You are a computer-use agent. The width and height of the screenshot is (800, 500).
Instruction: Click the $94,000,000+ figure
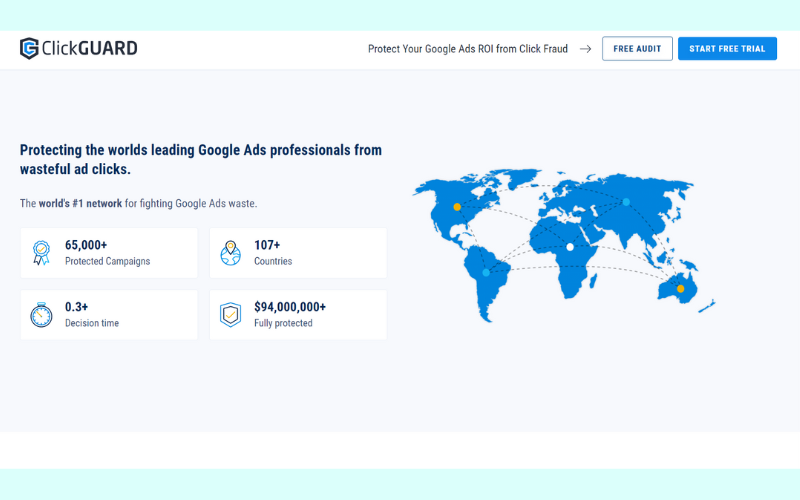[290, 307]
